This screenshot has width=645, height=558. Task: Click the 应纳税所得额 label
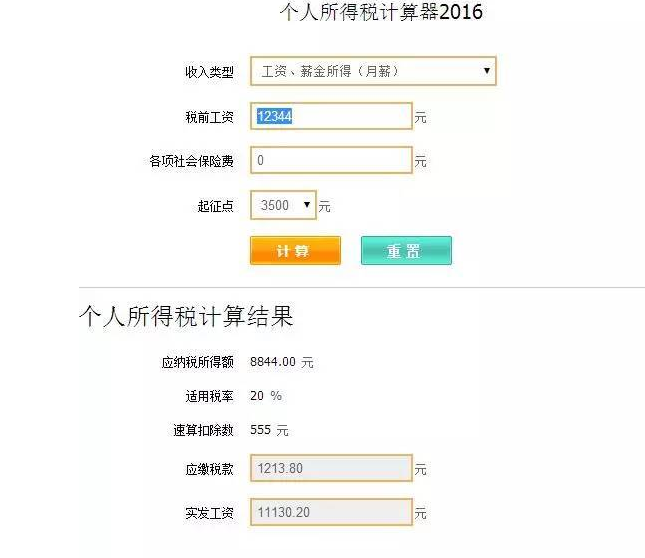point(197,362)
